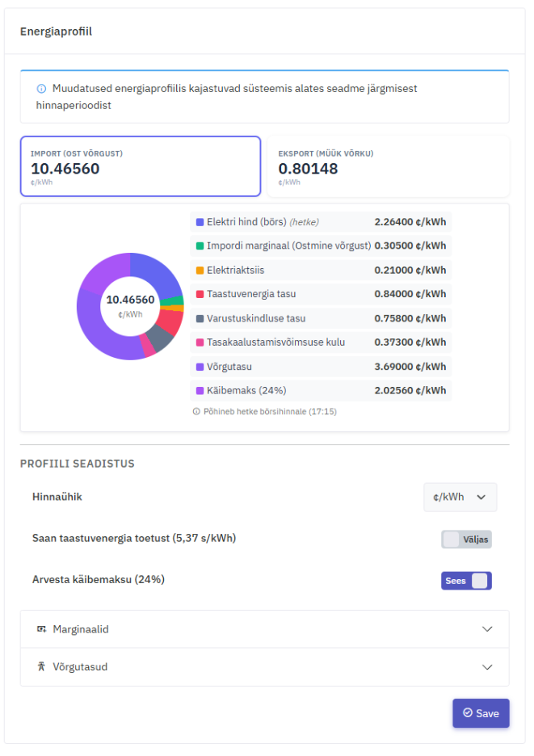
Task: Click the Taastuvenergia tasu legend row
Action: pyautogui.click(x=321, y=295)
